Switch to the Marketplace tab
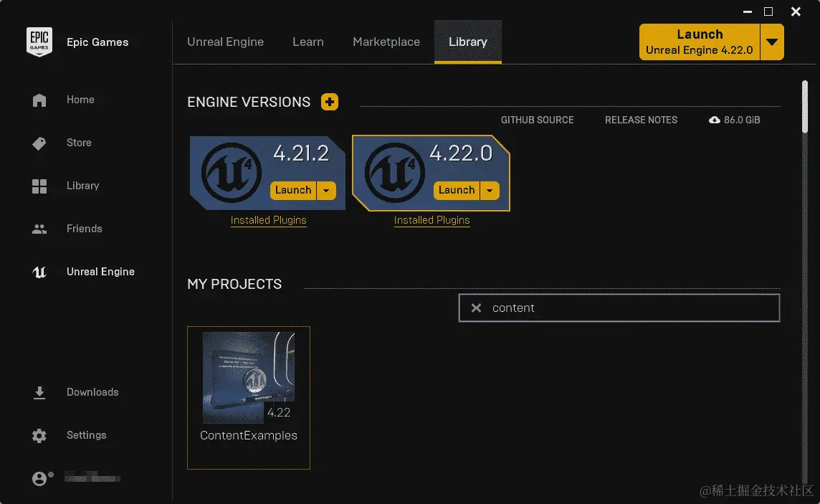The width and height of the screenshot is (820, 504). (x=386, y=42)
